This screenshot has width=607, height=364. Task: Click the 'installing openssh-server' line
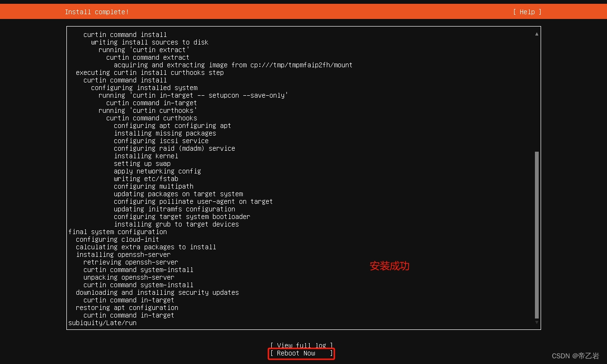(123, 255)
